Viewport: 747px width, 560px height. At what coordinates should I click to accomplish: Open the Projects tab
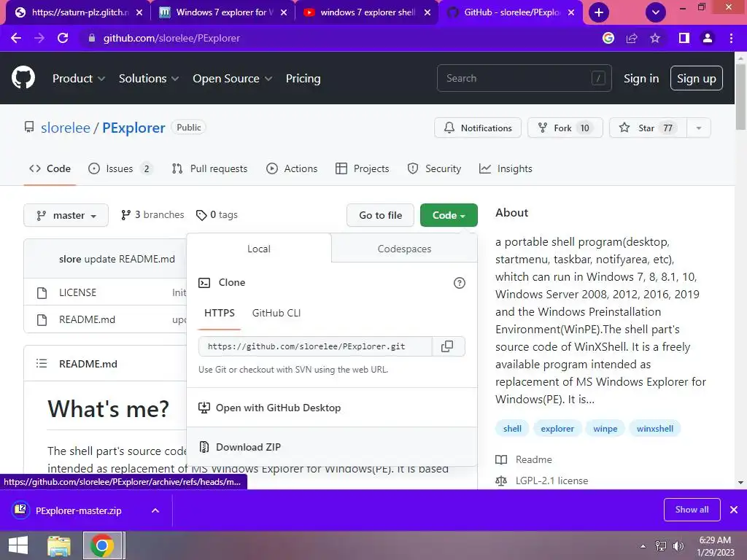tap(362, 168)
